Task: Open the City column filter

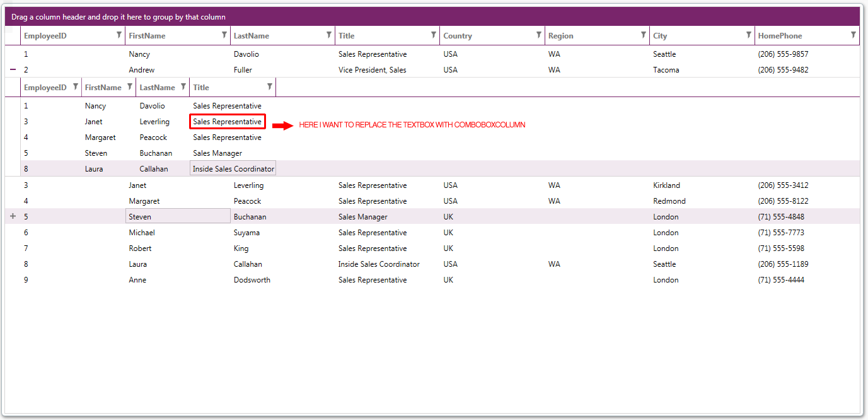Action: (748, 35)
